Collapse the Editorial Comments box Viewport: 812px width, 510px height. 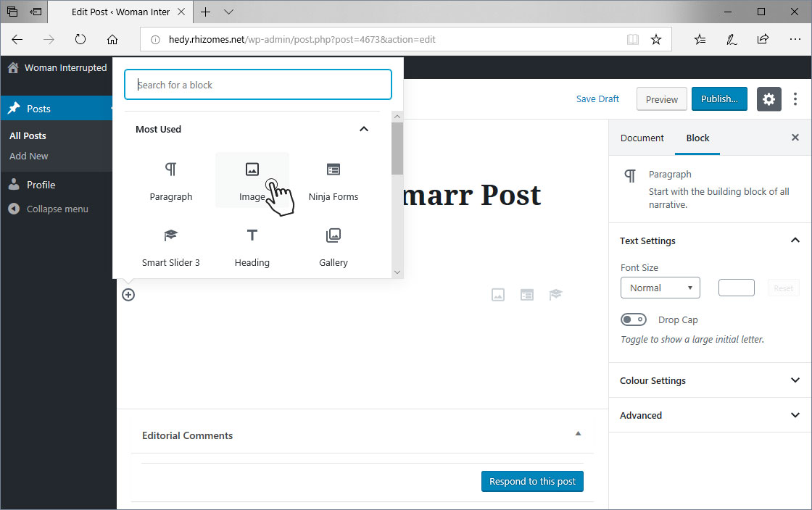point(578,433)
